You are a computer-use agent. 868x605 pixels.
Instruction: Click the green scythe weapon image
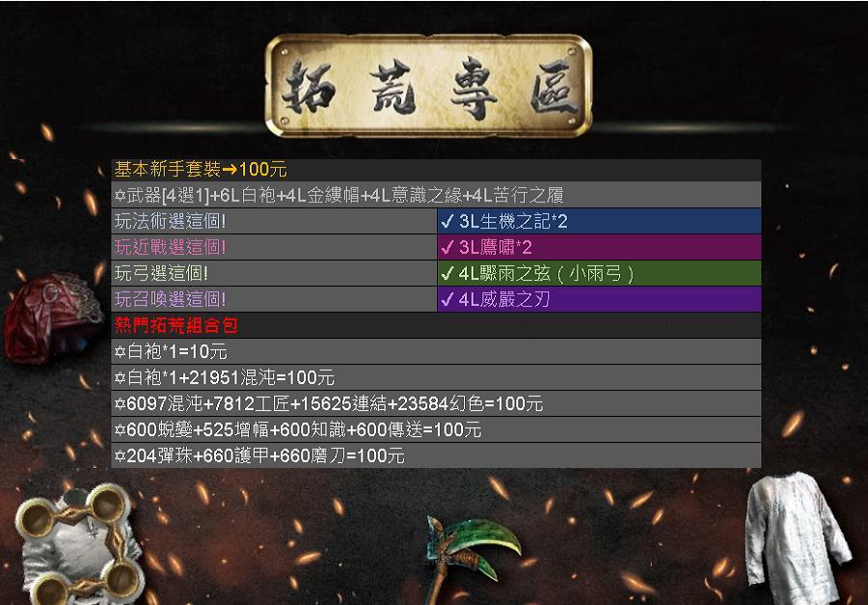(x=472, y=559)
